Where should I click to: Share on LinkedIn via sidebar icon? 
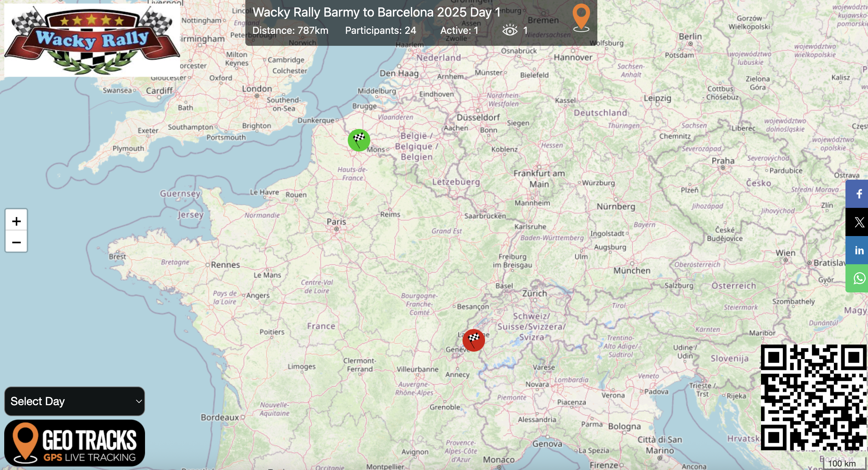coord(859,250)
